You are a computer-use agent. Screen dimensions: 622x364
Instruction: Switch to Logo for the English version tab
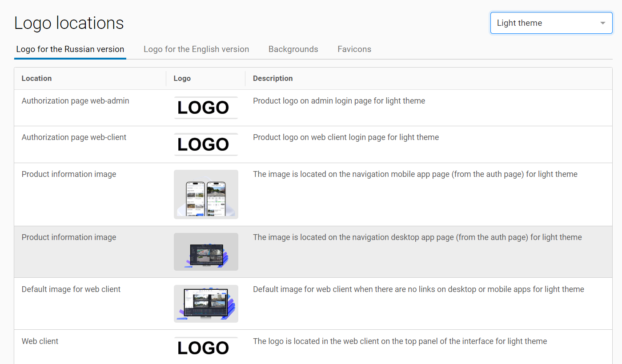click(196, 49)
